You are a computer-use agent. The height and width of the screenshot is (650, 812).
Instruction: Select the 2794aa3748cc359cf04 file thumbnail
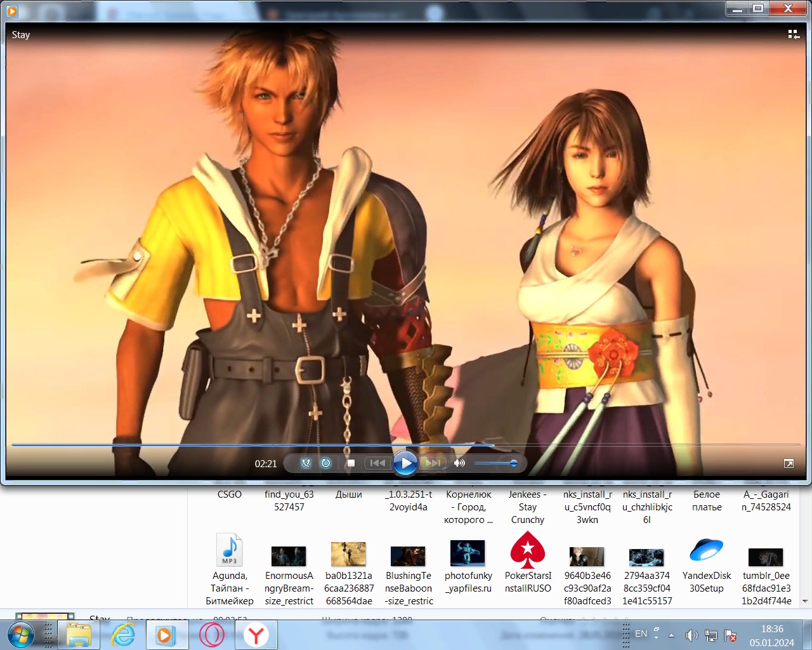pos(647,576)
